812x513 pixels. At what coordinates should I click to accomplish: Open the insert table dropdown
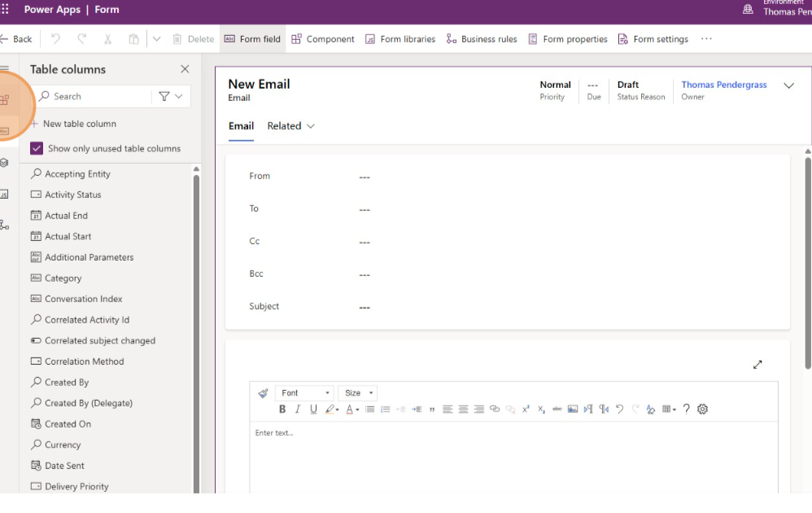[669, 409]
